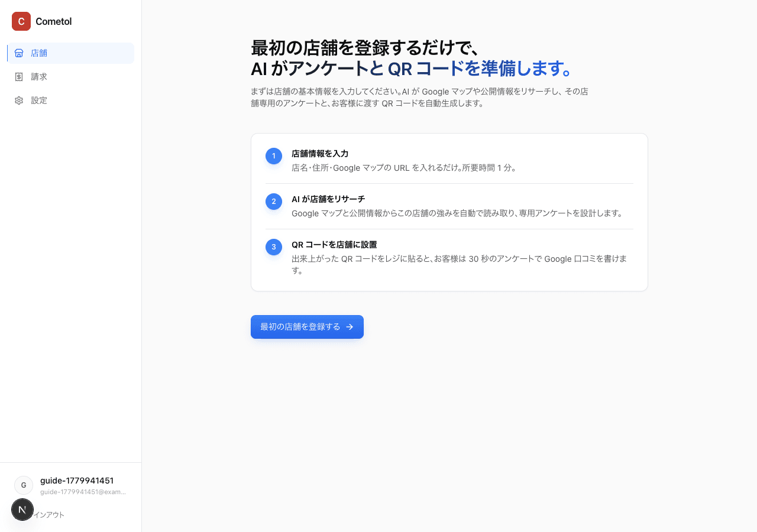
Task: Click the arrow icon in the register button
Action: (x=350, y=327)
